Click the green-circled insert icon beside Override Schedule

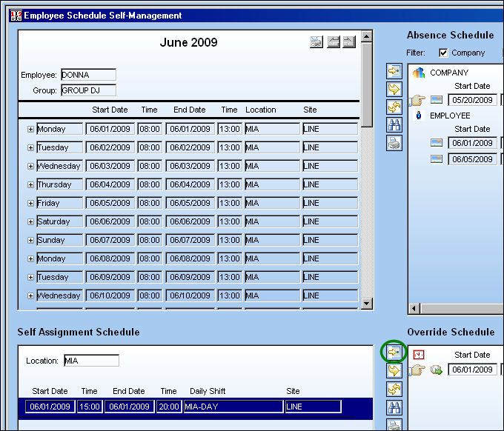point(394,353)
